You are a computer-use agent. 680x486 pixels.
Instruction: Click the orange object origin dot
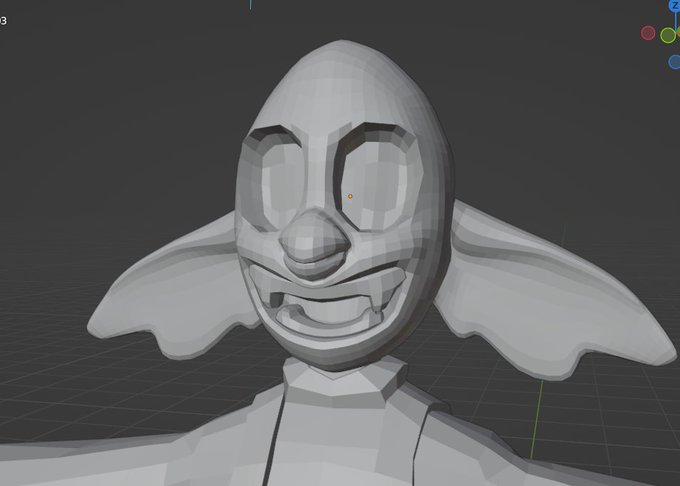coord(350,196)
